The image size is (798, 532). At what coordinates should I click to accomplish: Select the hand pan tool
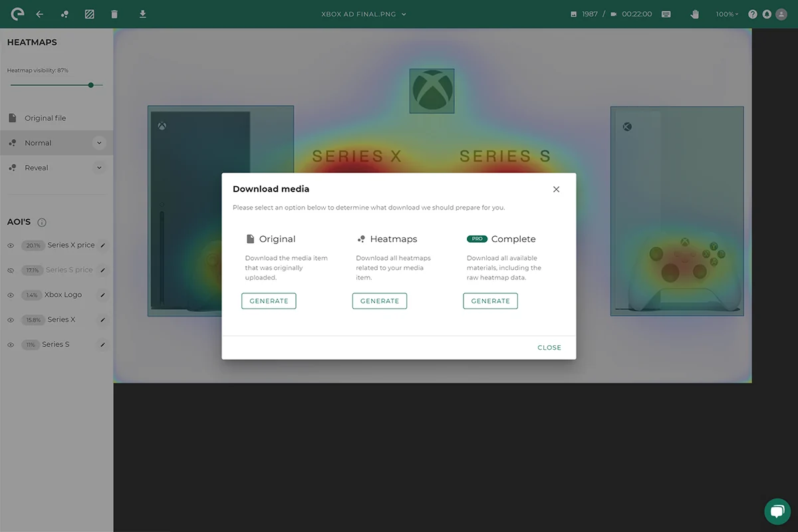(695, 14)
